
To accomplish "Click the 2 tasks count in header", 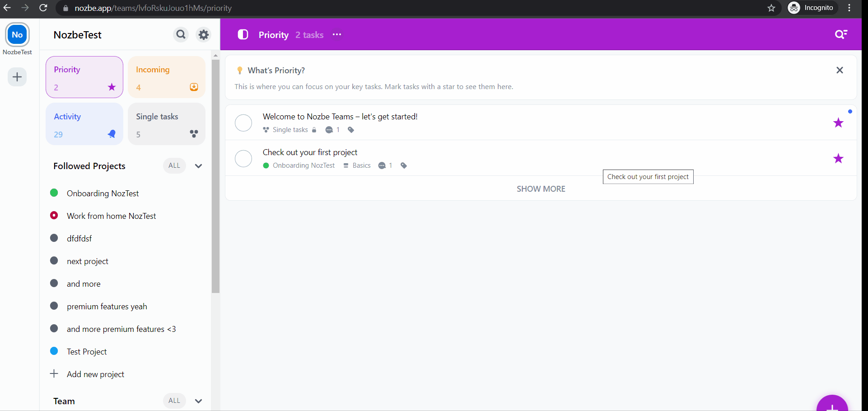I will tap(309, 35).
